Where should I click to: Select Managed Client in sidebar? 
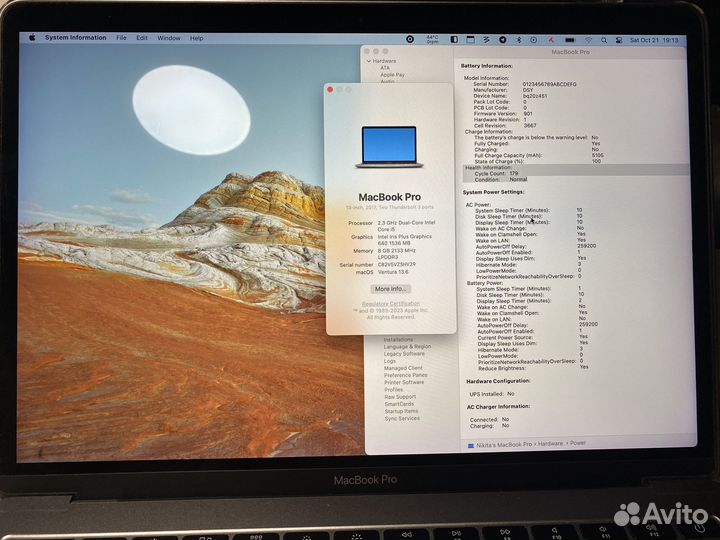point(403,368)
